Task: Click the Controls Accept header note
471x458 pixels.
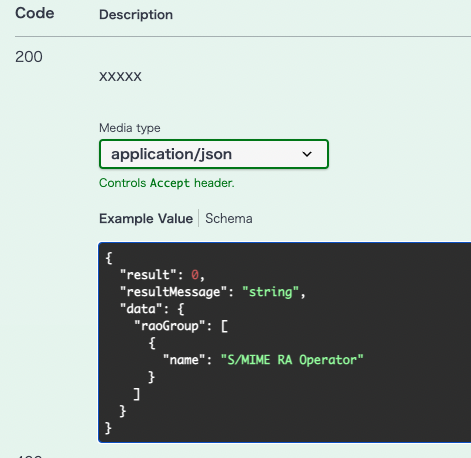Action: 167,183
